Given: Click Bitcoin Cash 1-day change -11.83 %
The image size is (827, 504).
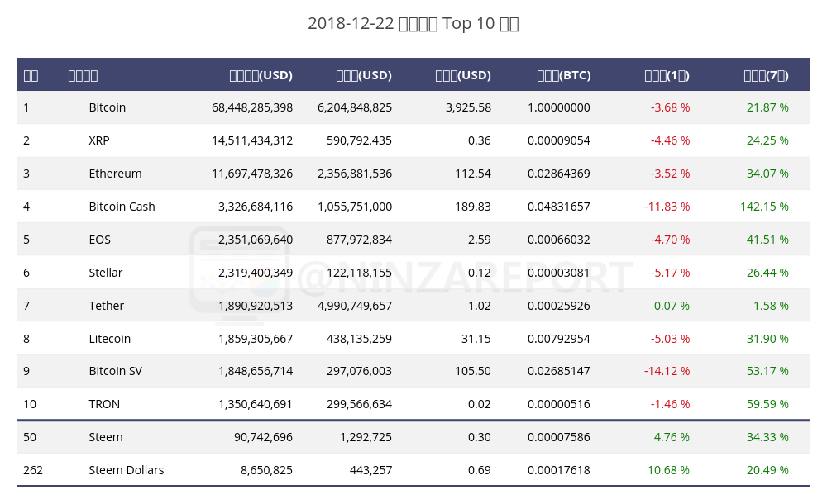Looking at the screenshot, I should [x=667, y=207].
